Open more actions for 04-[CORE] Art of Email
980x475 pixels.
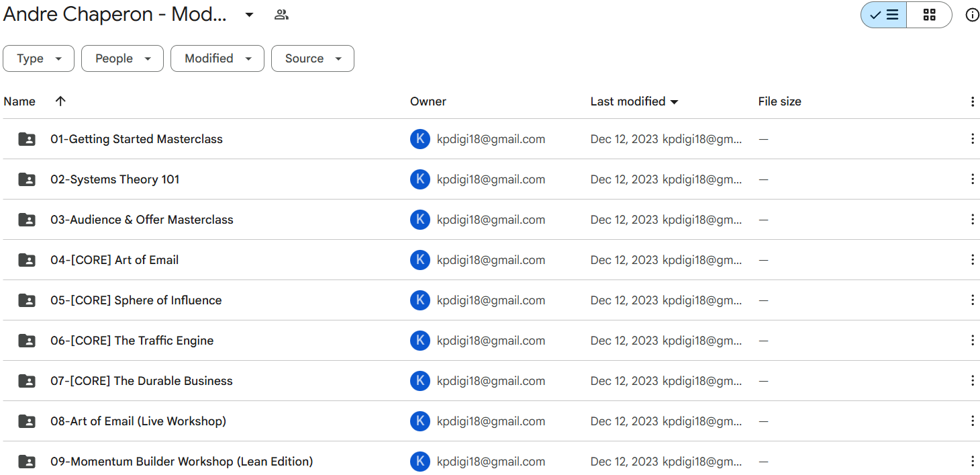tap(973, 260)
